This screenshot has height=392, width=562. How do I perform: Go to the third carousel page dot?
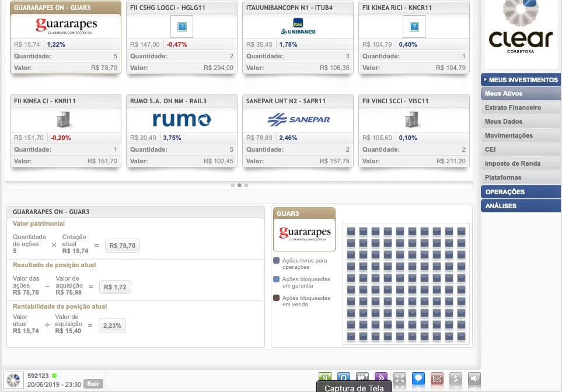pyautogui.click(x=246, y=185)
